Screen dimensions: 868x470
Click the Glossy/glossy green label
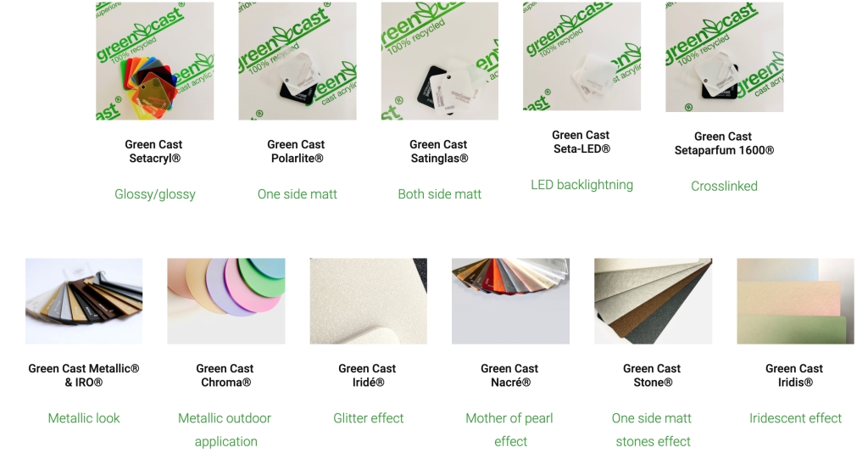pos(155,194)
